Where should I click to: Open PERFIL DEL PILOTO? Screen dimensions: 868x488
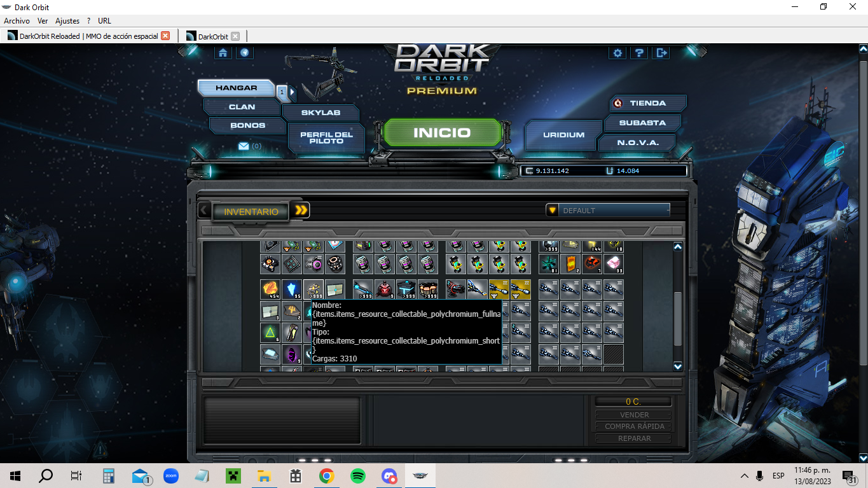[x=326, y=137]
